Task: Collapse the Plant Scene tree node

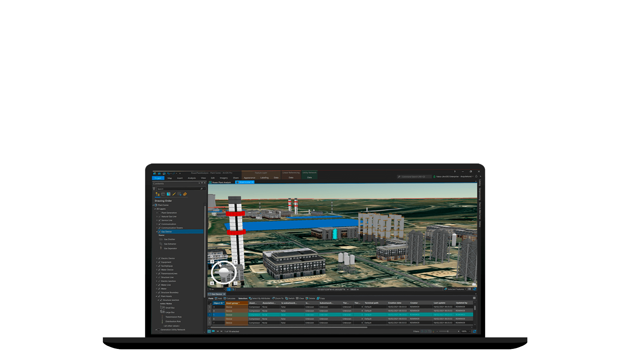Action: [153, 205]
